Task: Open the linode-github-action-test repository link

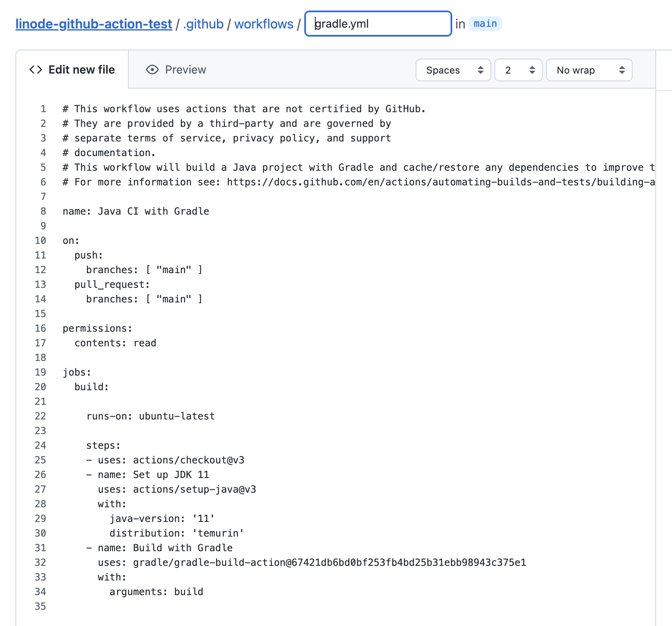Action: pos(94,24)
